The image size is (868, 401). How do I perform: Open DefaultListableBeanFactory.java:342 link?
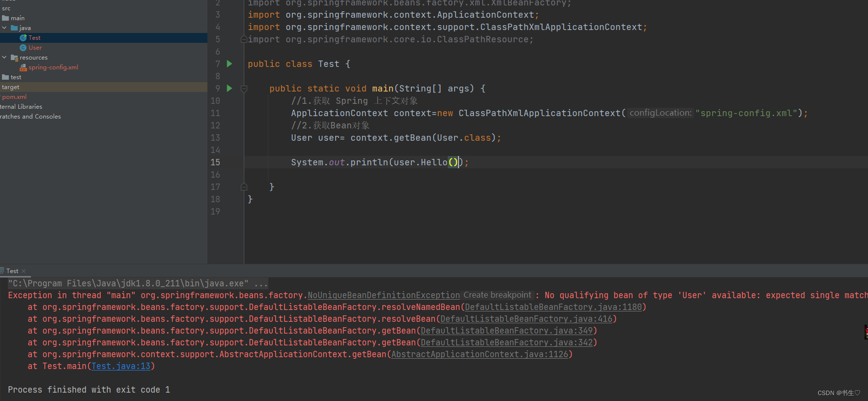(507, 342)
